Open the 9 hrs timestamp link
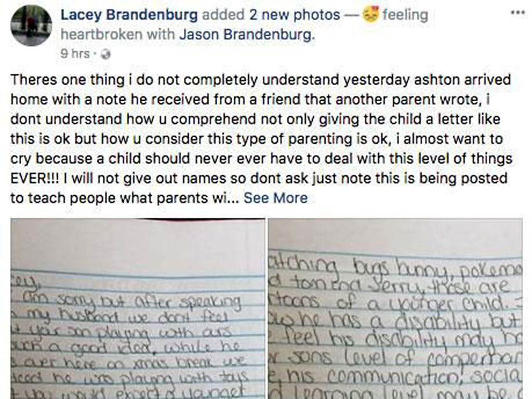 point(75,54)
